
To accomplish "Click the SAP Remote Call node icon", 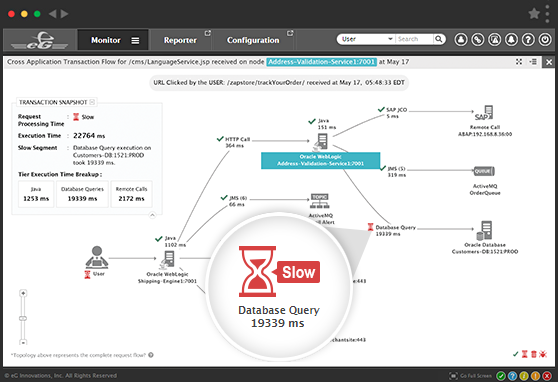I will tap(484, 113).
